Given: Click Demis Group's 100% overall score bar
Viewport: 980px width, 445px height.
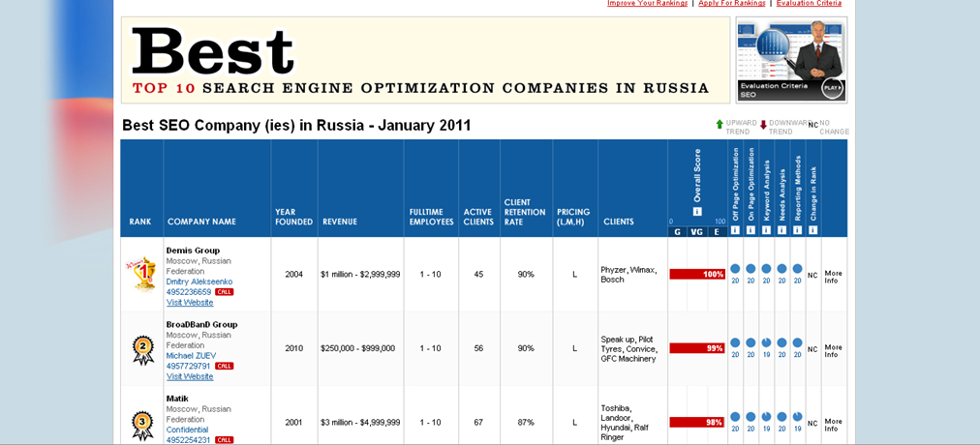Looking at the screenshot, I should coord(697,275).
